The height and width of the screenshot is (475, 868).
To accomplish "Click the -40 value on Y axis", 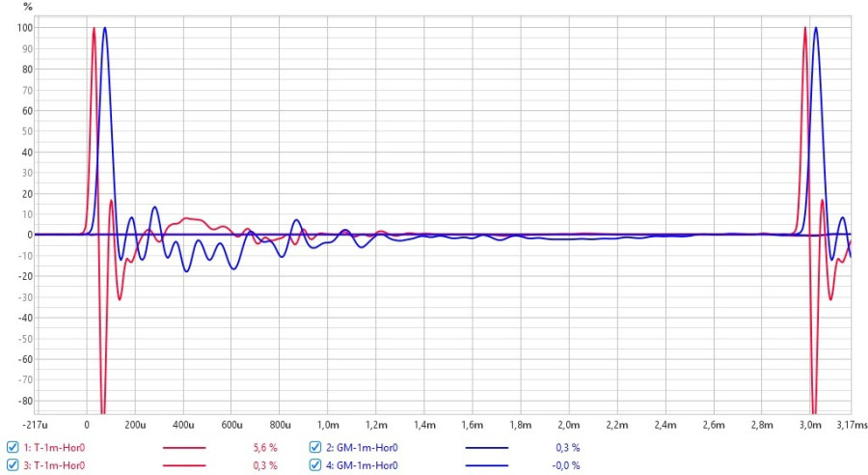I will tap(24, 319).
